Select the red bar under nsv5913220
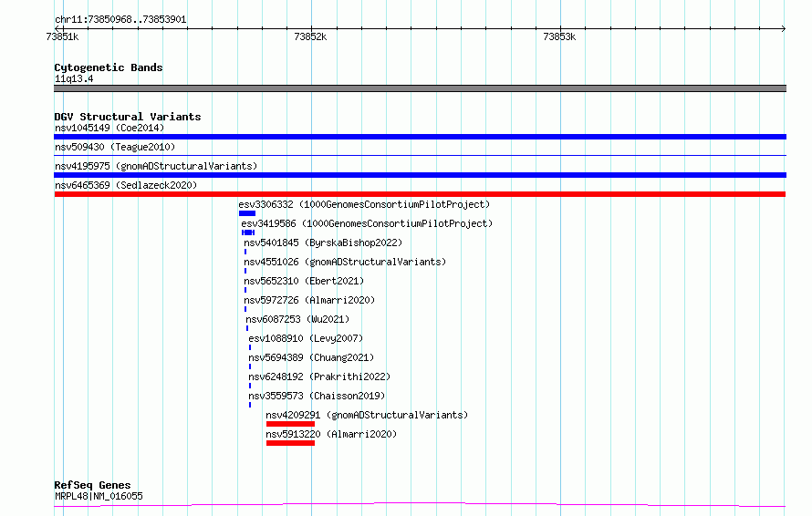Image resolution: width=812 pixels, height=516 pixels. tap(290, 443)
